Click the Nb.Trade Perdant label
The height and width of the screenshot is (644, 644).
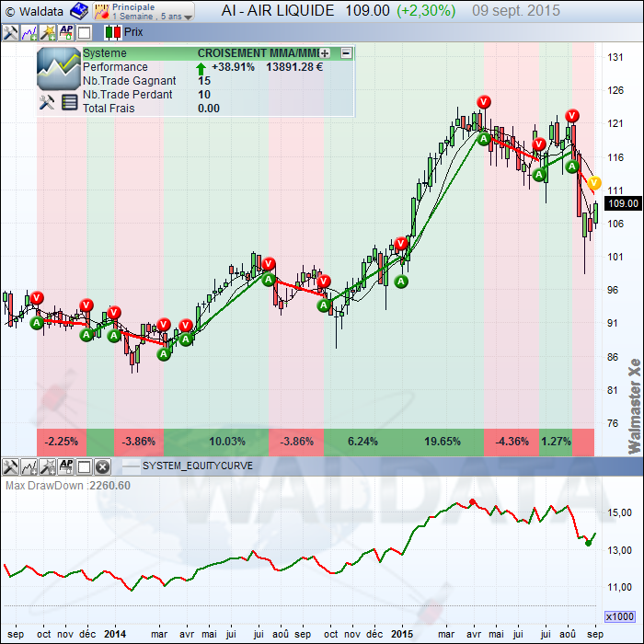[x=128, y=95]
